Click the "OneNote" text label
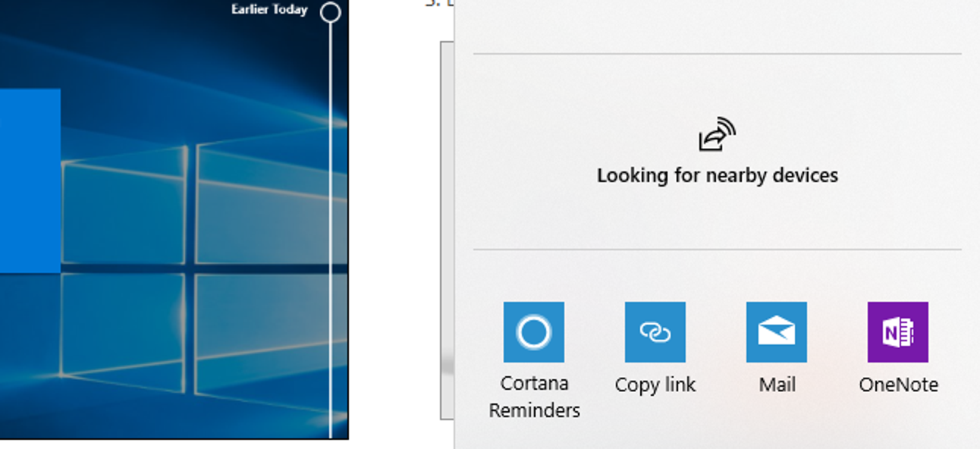 coord(898,385)
